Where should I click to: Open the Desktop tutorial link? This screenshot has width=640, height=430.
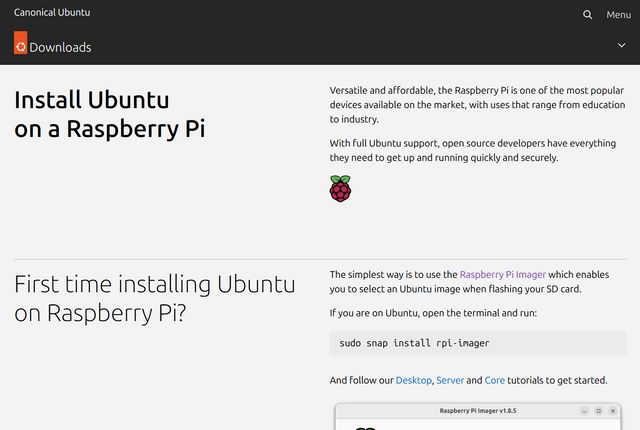point(413,380)
